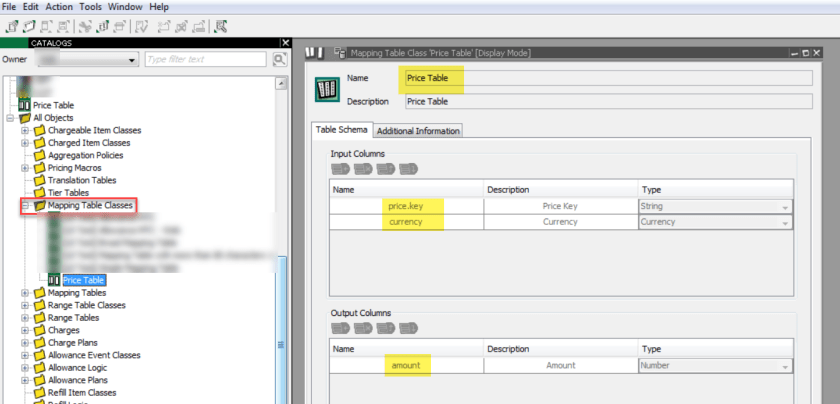Open the Action menu
Screen dimensions: 840x404
59,7
